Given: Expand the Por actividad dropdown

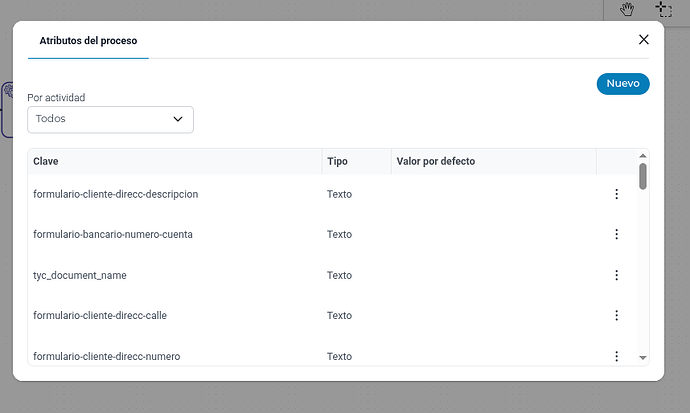Looking at the screenshot, I should (110, 119).
